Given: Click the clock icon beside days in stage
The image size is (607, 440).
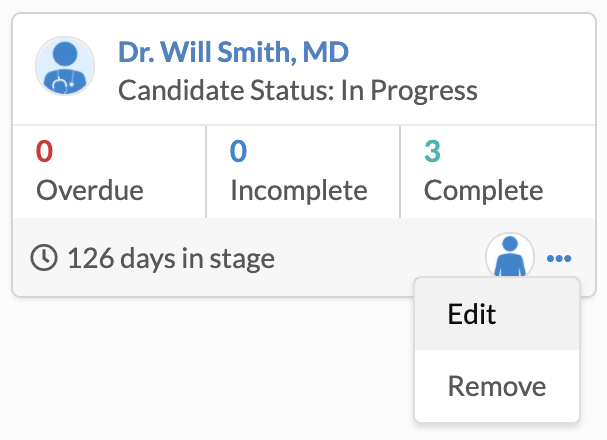Looking at the screenshot, I should point(44,257).
